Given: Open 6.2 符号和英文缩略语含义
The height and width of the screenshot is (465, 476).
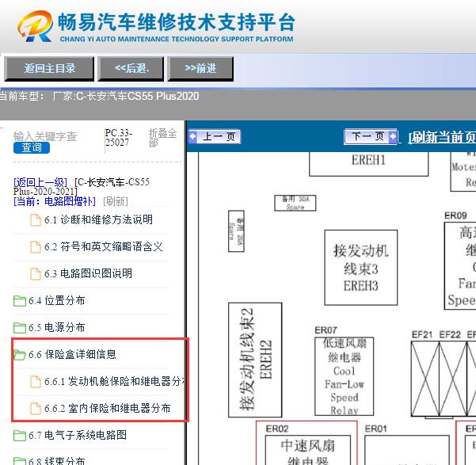Looking at the screenshot, I should click(x=104, y=246).
